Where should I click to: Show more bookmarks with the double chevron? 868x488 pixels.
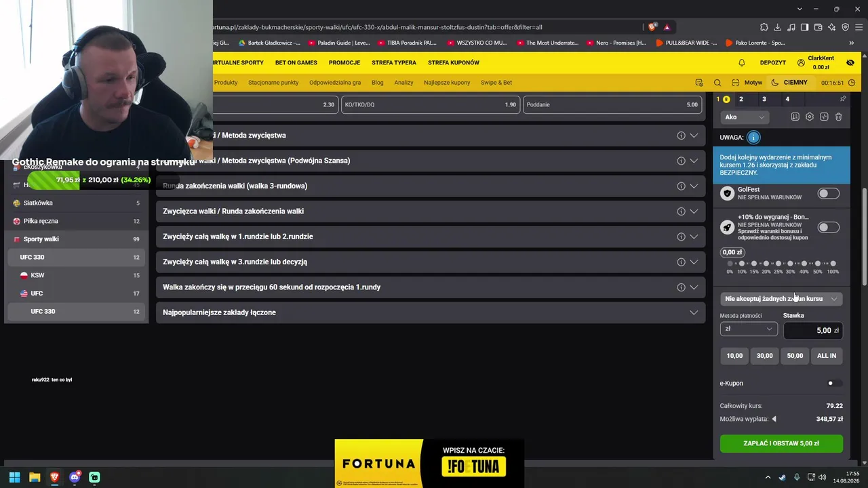(851, 43)
